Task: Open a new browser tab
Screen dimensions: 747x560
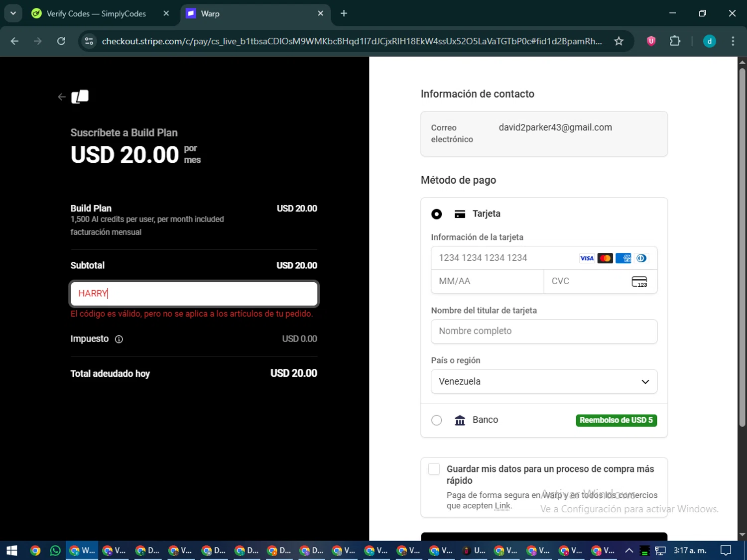Action: [x=344, y=13]
